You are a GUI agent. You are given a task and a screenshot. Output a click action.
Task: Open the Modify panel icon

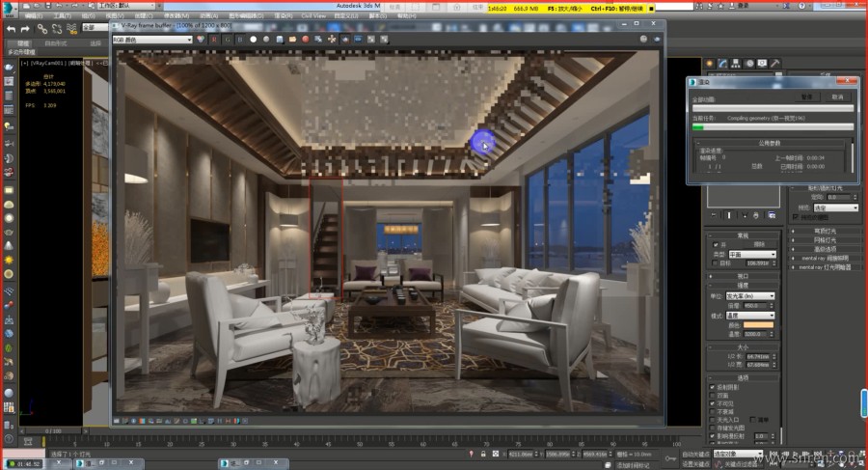tap(723, 64)
